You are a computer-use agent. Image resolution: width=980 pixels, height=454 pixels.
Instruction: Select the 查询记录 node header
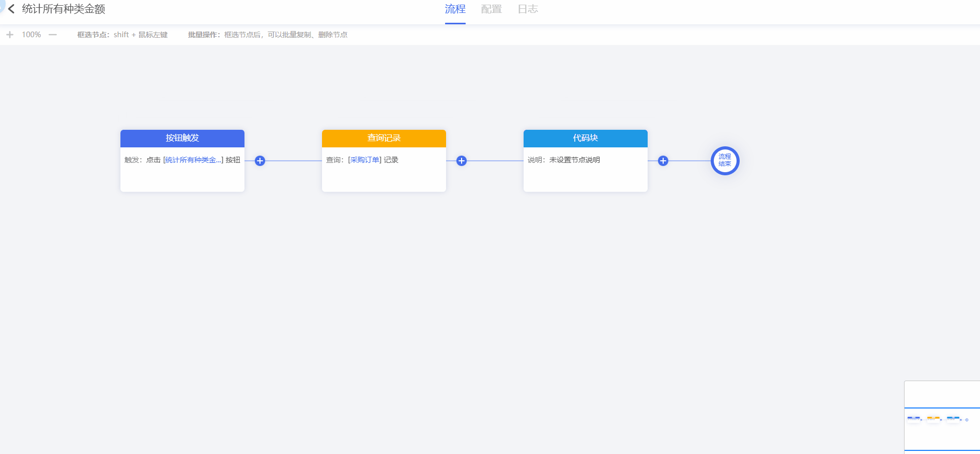pyautogui.click(x=384, y=138)
